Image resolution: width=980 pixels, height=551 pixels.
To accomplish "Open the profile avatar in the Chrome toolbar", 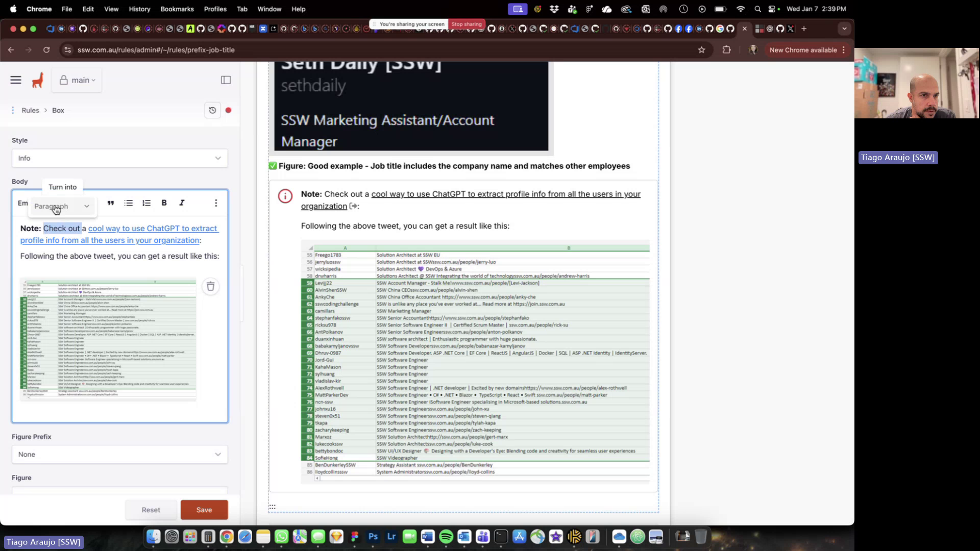I will coord(753,50).
